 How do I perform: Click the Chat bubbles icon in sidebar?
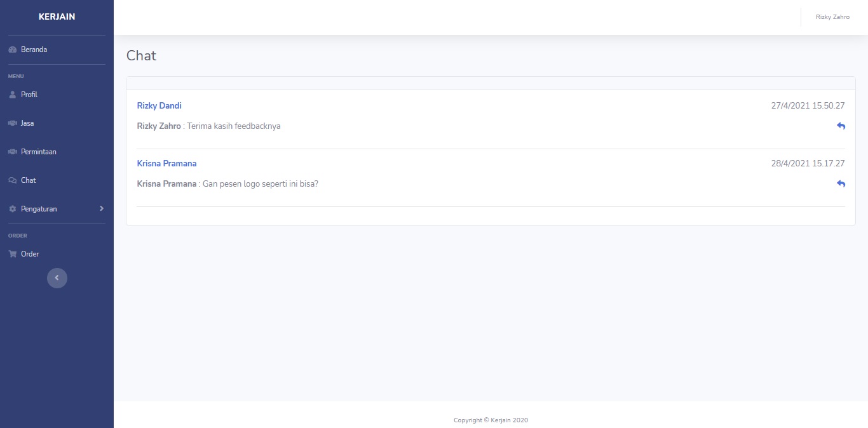(12, 180)
